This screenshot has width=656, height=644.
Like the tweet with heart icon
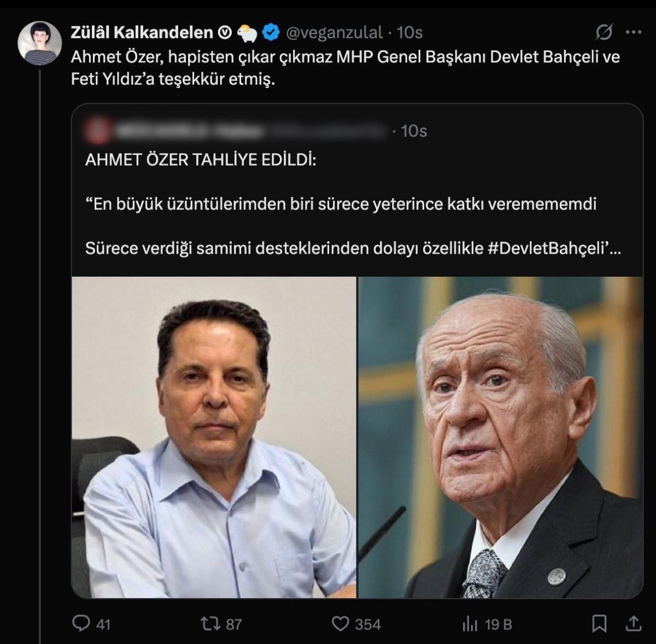coord(340,623)
